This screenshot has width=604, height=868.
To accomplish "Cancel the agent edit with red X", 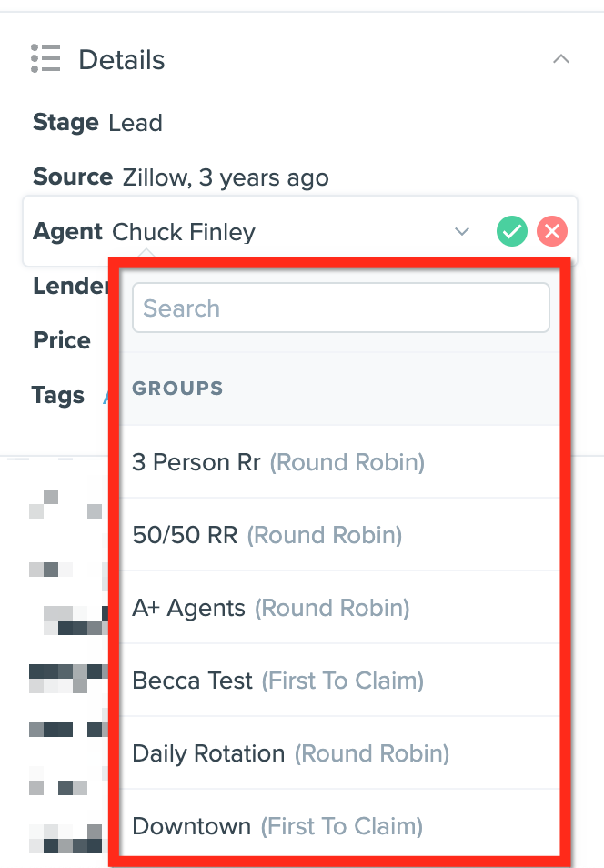I will tap(551, 231).
